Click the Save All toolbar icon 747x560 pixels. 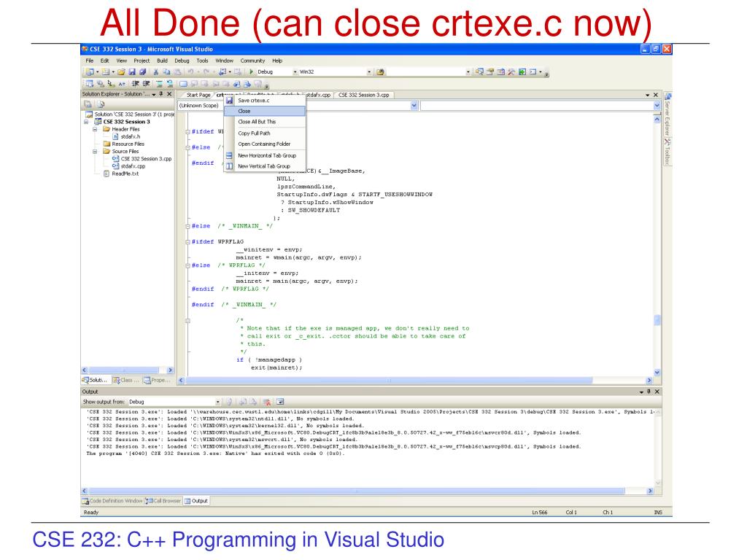coord(142,72)
